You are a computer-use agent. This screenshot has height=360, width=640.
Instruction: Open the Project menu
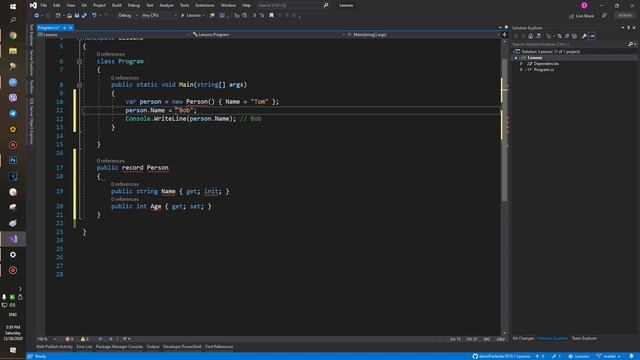pyautogui.click(x=99, y=5)
